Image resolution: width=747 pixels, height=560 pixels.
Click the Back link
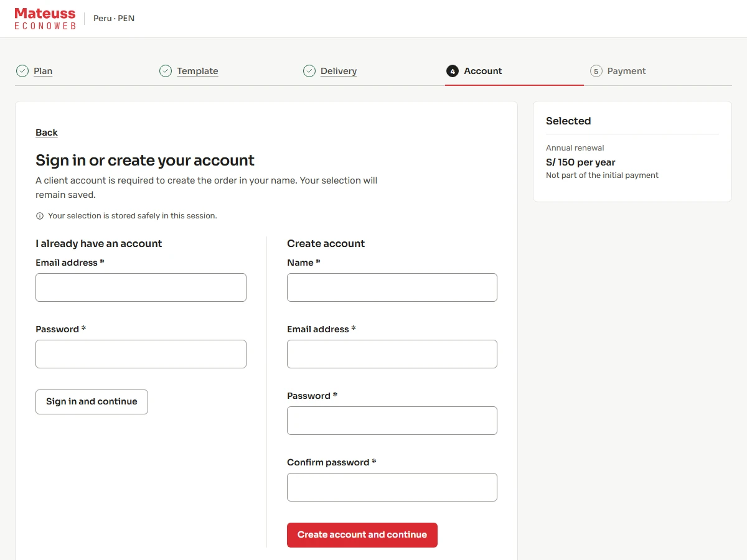[x=47, y=133]
